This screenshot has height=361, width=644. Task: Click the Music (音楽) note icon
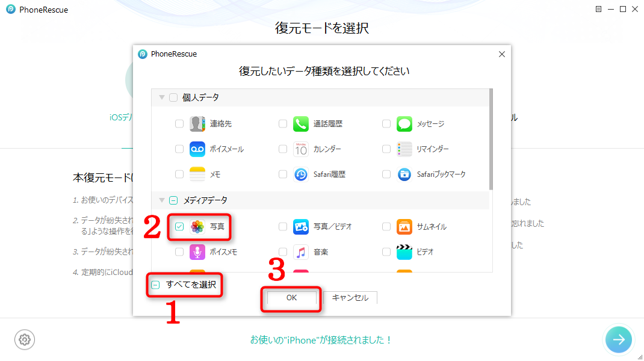(x=301, y=251)
